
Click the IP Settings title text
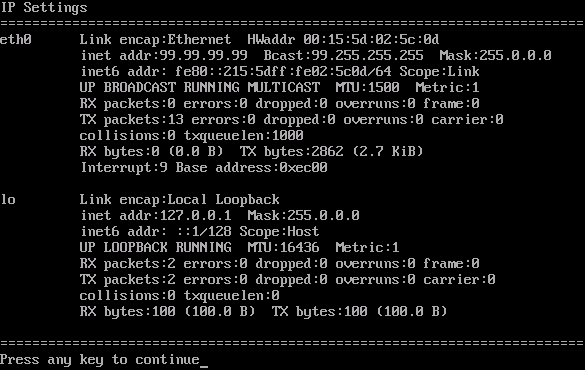click(44, 7)
